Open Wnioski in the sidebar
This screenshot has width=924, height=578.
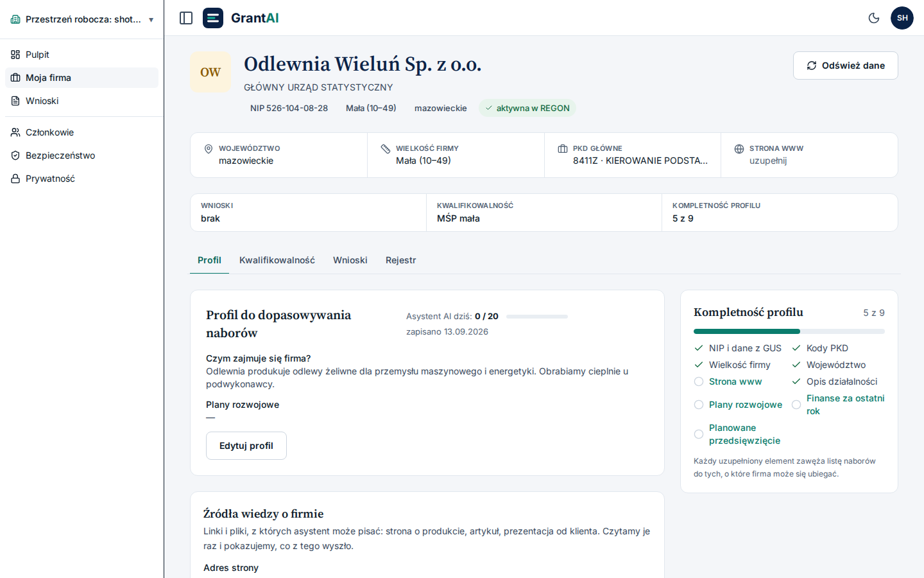pos(81,101)
